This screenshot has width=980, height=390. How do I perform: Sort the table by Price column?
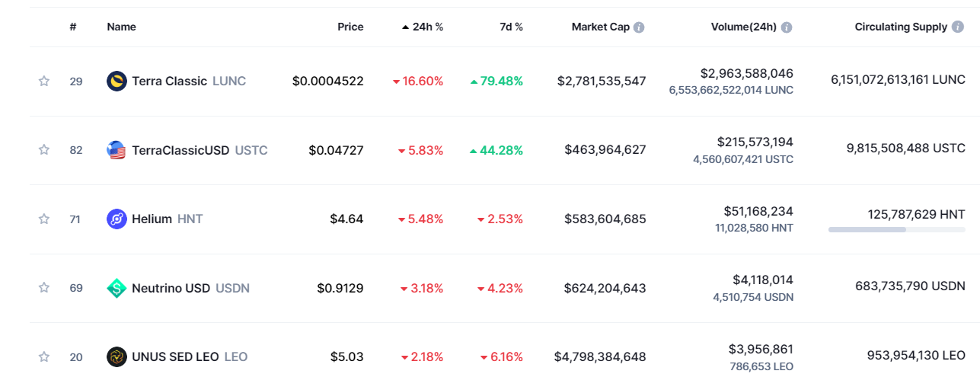coord(350,27)
